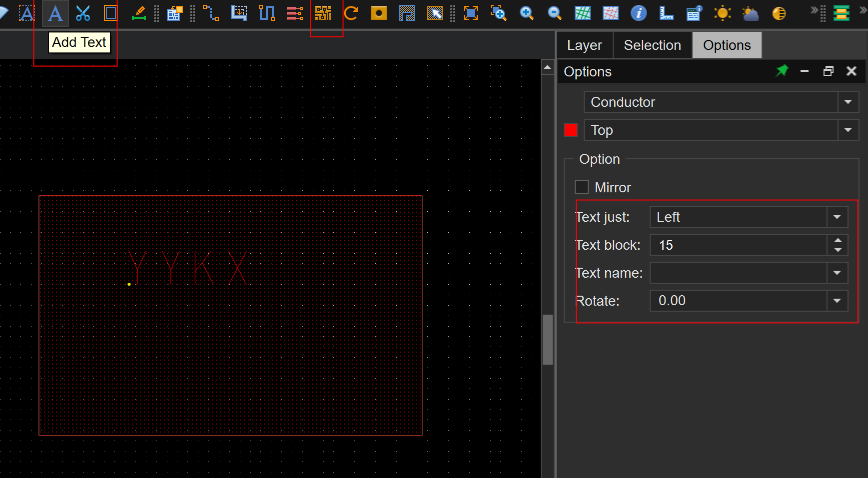
Task: Click the blue scissors cut tool
Action: pyautogui.click(x=83, y=13)
